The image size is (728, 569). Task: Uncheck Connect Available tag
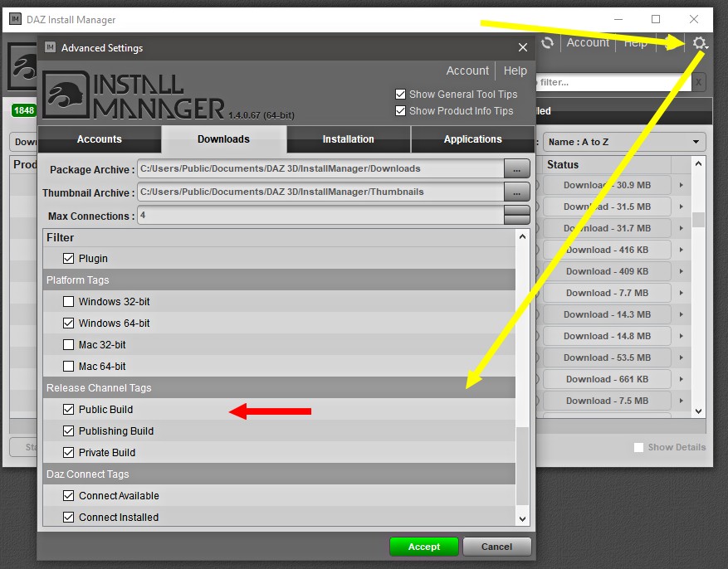[x=68, y=496]
